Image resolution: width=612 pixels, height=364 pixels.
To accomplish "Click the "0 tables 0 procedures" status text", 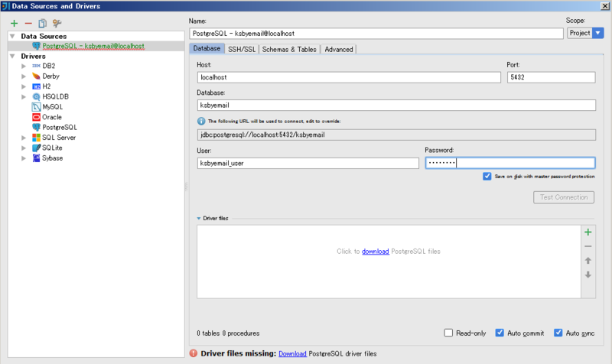I will coord(228,333).
